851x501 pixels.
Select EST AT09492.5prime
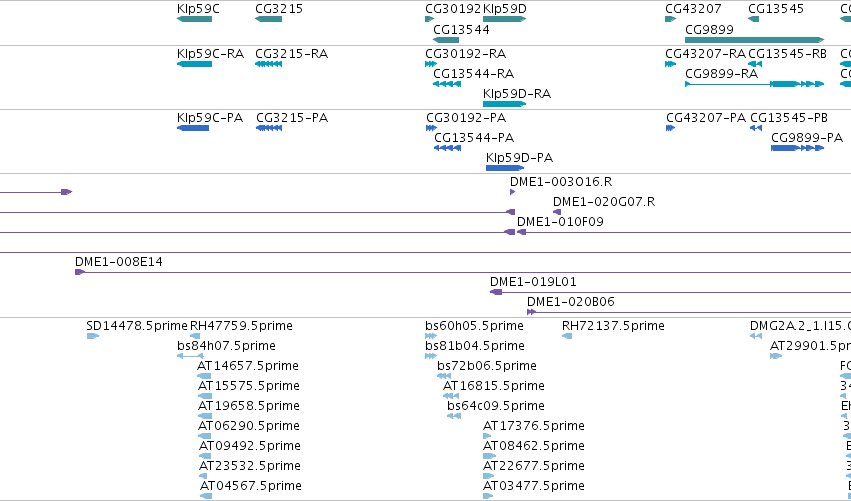(x=205, y=456)
